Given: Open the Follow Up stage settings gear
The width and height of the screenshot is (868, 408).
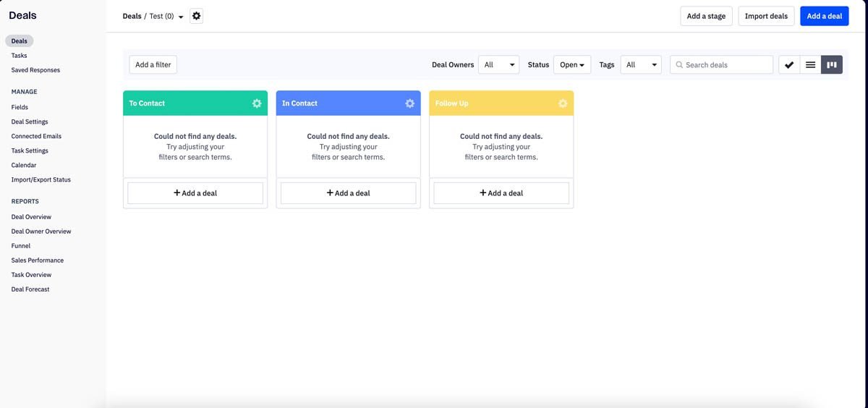Looking at the screenshot, I should (x=563, y=103).
